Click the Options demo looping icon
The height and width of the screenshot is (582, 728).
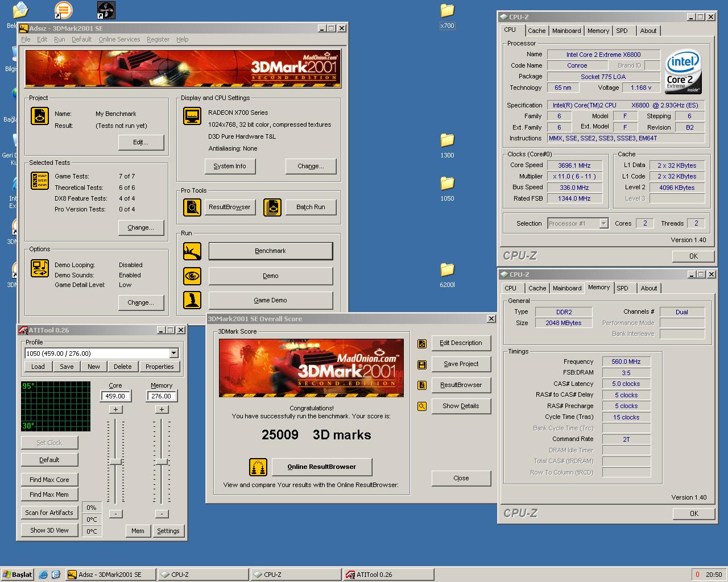click(39, 268)
